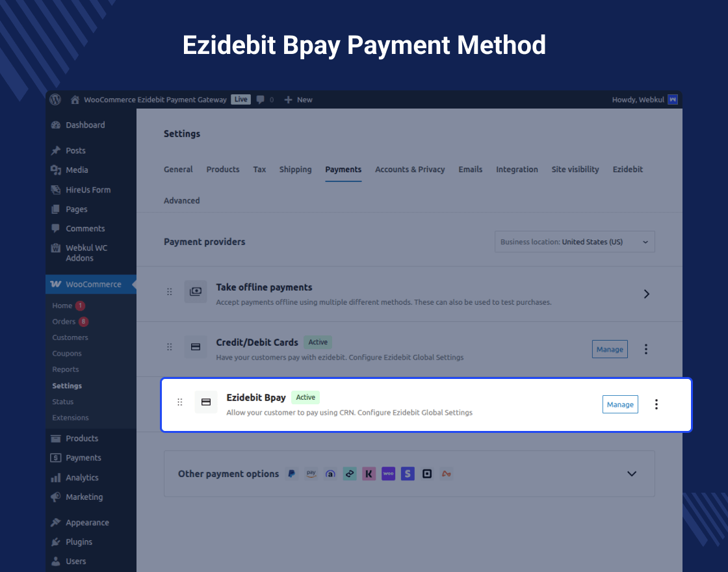Click the Take offline payments cash icon
This screenshot has width=728, height=572.
[x=196, y=292]
